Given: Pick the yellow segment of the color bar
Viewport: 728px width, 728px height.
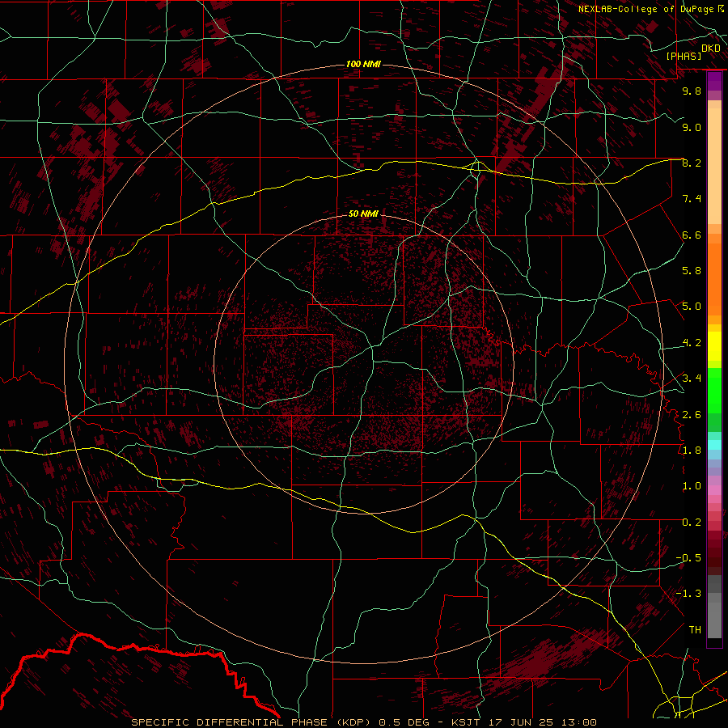Looking at the screenshot, I should coord(714,346).
